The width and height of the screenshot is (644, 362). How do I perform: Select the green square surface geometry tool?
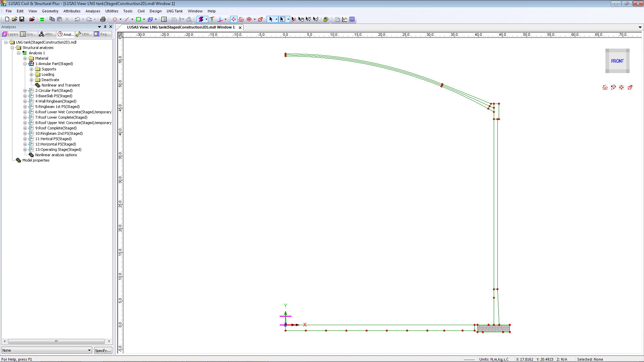138,19
